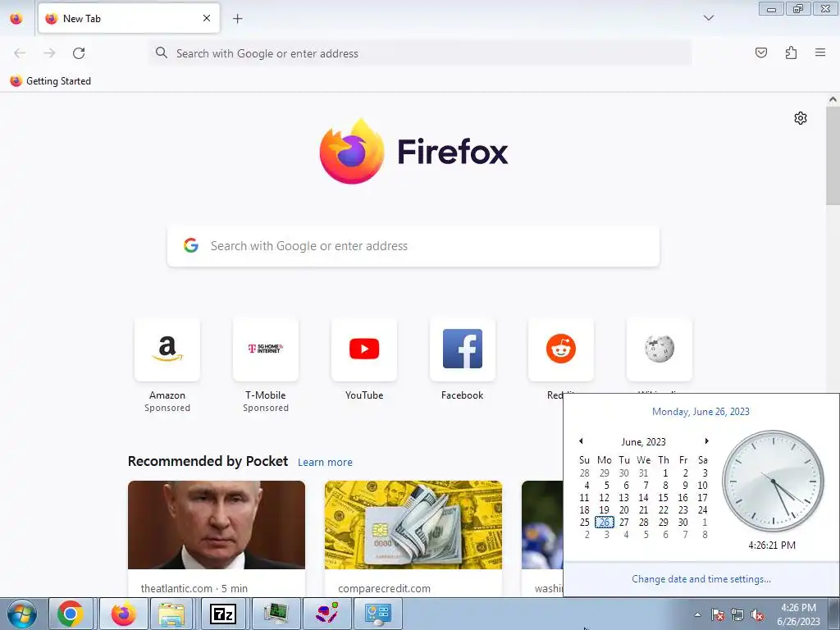Click the vertical scrollbar thumb
This screenshot has width=840, height=630.
point(833,155)
